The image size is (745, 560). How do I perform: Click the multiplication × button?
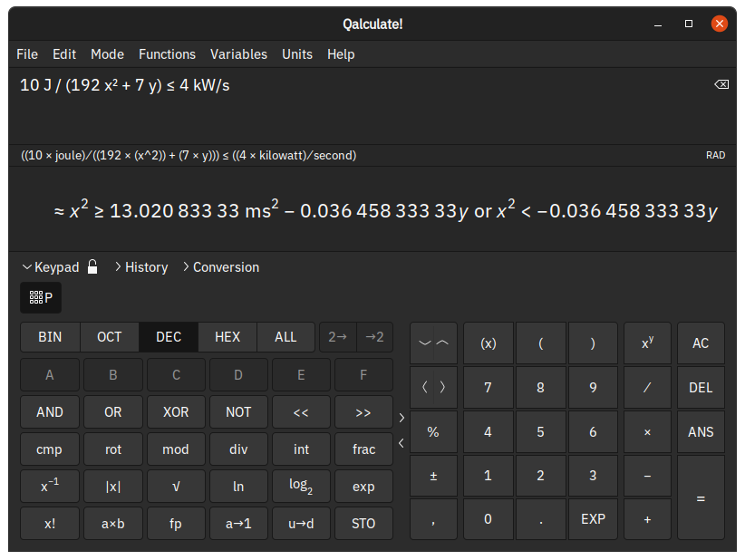(x=647, y=431)
